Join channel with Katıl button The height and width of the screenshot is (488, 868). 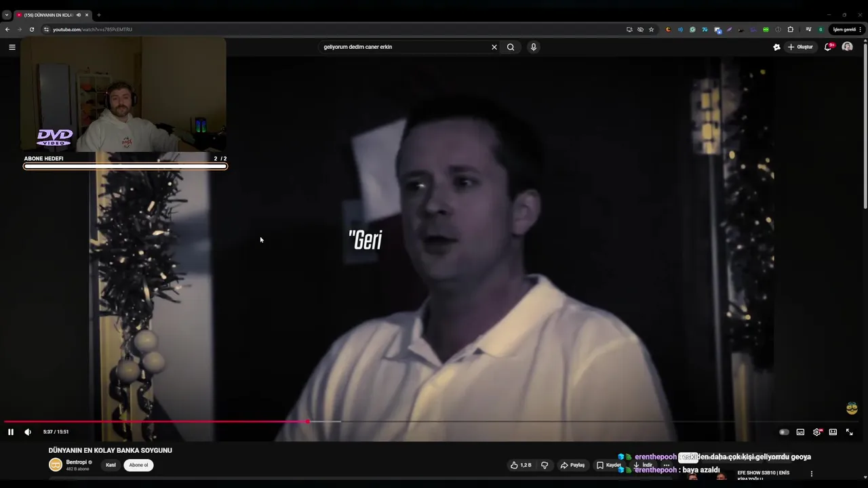pyautogui.click(x=111, y=465)
